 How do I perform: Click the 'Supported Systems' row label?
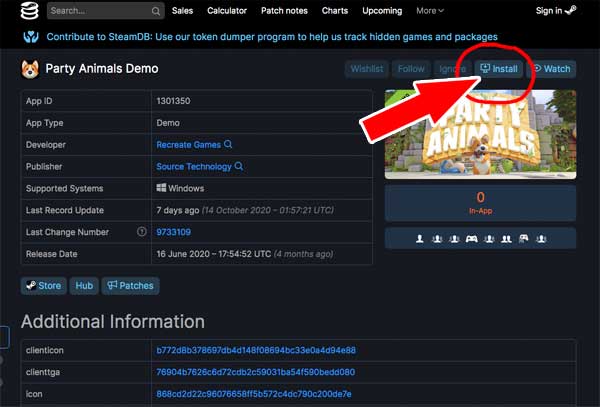coord(65,189)
